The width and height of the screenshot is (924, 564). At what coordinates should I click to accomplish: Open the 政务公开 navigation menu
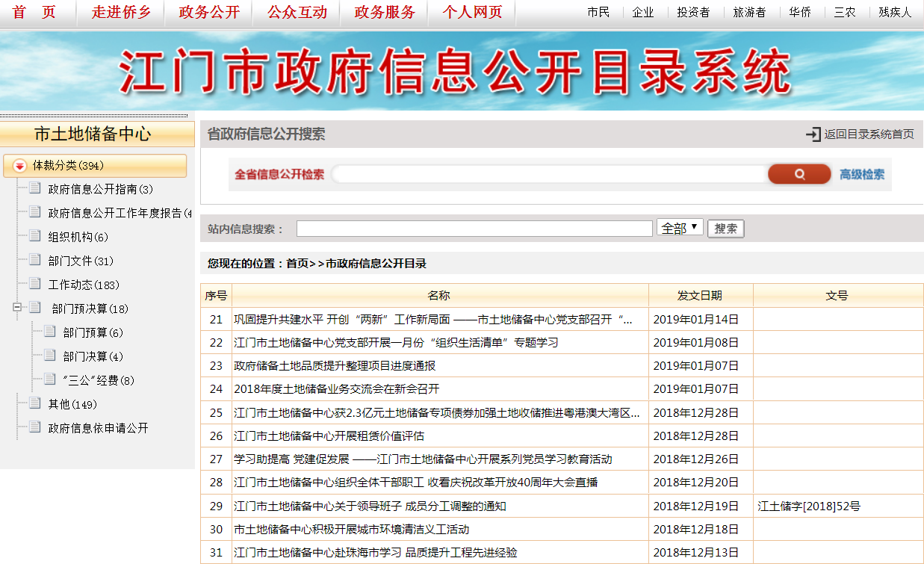[209, 12]
